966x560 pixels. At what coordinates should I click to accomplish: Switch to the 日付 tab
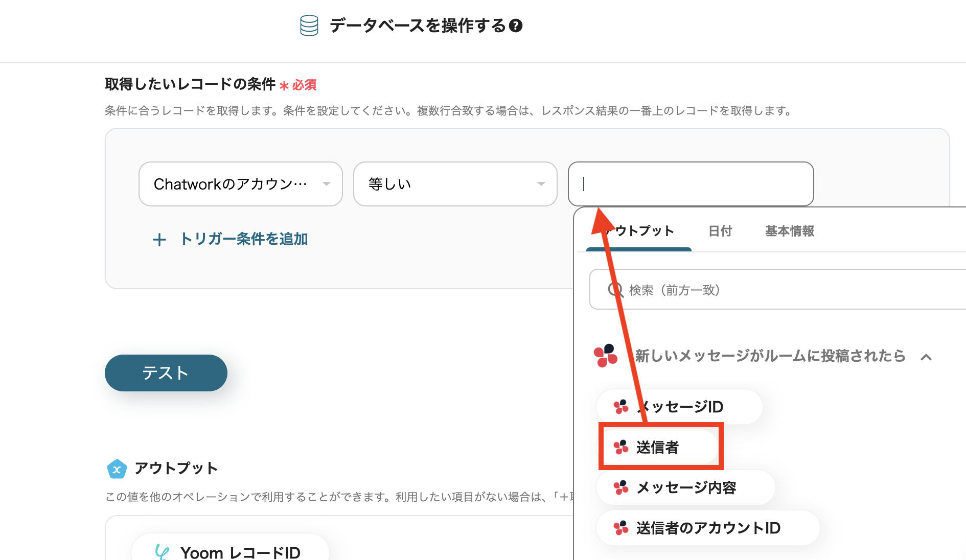(x=720, y=231)
